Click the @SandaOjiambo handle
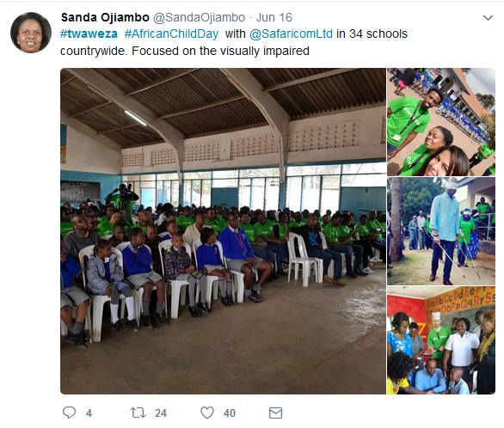Viewport: 504px width, 428px height. coord(199,17)
